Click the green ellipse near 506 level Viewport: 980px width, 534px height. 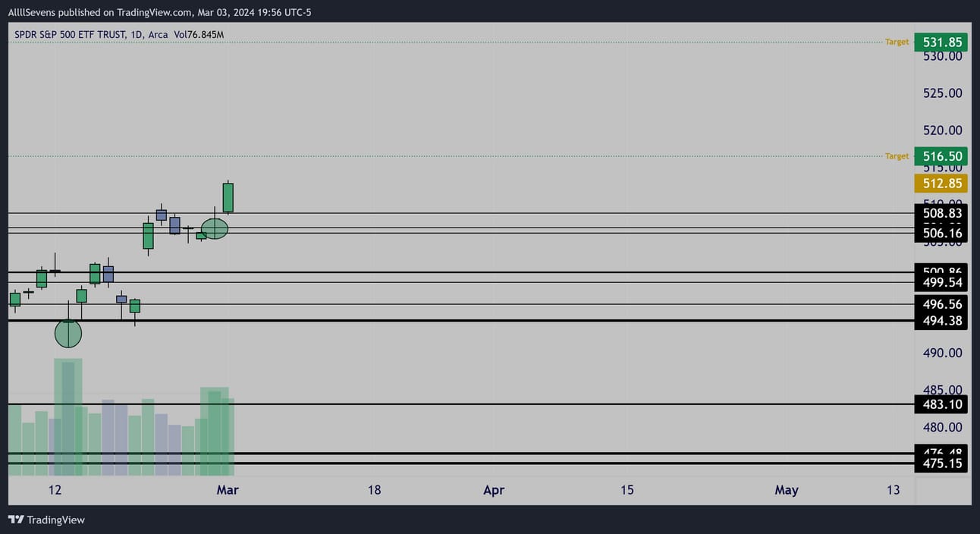215,228
